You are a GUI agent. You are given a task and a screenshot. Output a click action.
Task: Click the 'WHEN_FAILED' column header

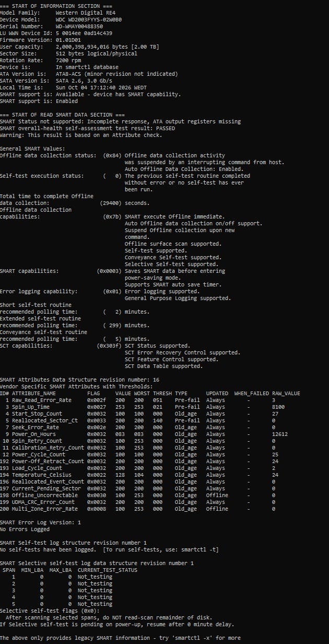[251, 393]
